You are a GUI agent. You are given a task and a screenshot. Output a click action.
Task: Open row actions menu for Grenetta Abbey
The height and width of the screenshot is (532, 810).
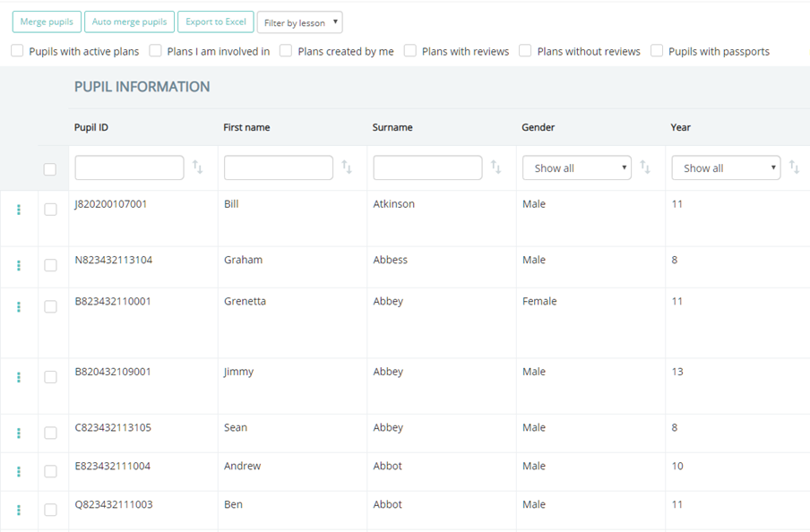click(19, 307)
